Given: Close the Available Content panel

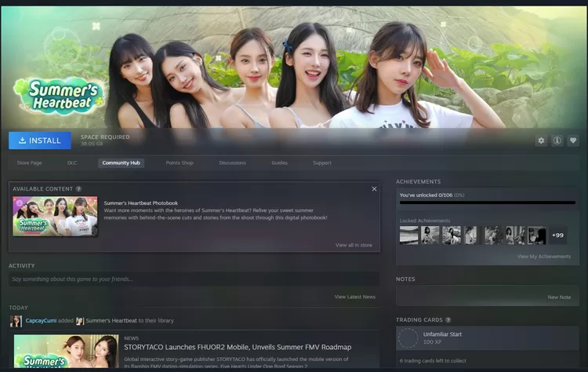Looking at the screenshot, I should (374, 189).
